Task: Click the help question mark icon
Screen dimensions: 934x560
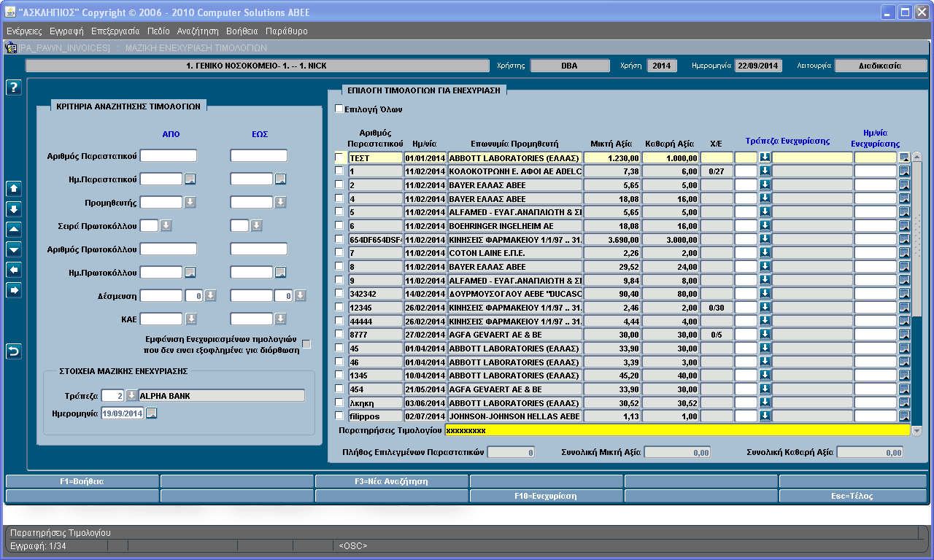Action: [x=14, y=87]
